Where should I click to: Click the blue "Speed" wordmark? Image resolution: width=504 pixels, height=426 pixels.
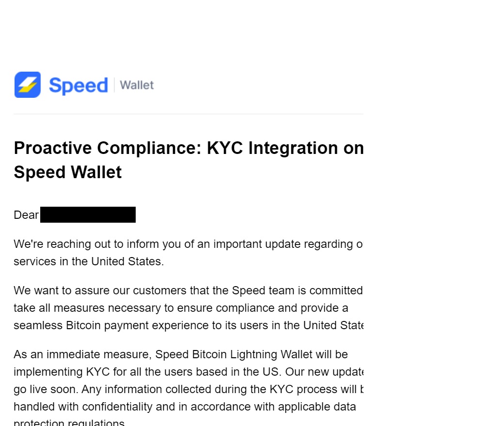[x=78, y=86]
